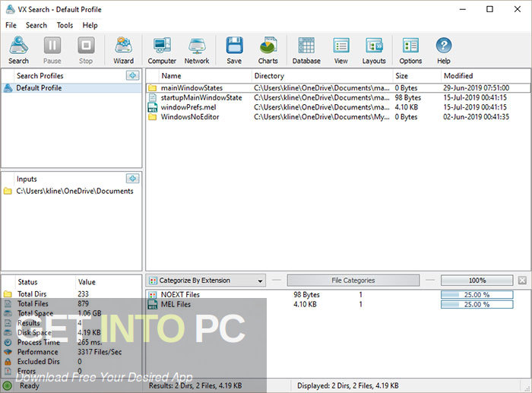Open the Search menu

36,25
